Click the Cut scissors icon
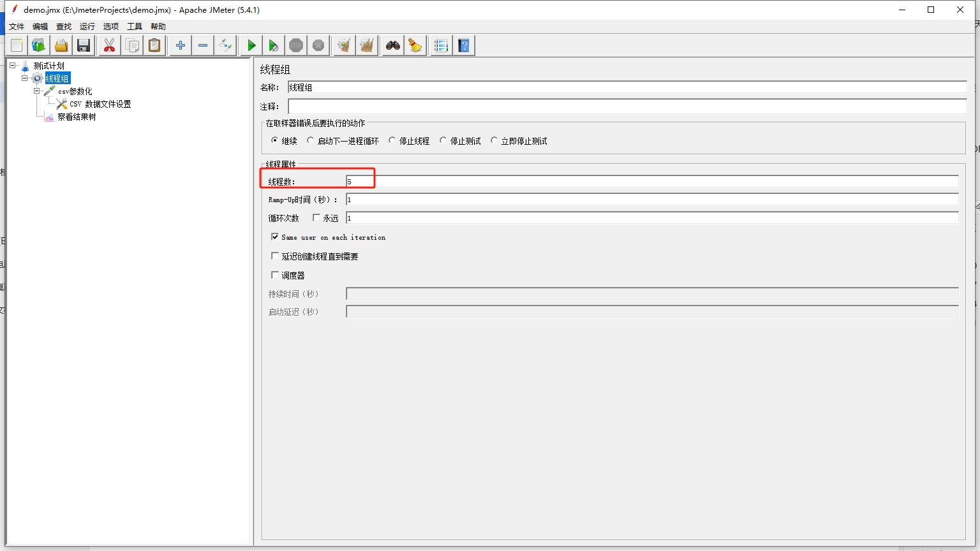Image resolution: width=980 pixels, height=551 pixels. pyautogui.click(x=110, y=45)
